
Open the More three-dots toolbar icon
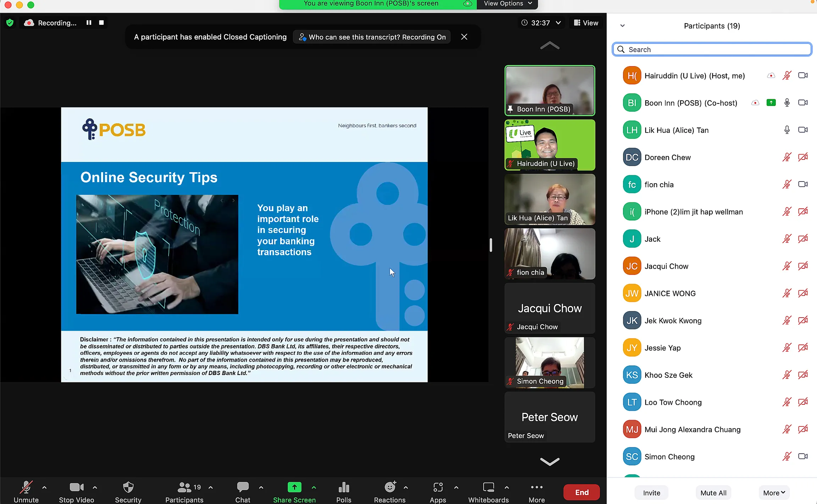(x=537, y=487)
